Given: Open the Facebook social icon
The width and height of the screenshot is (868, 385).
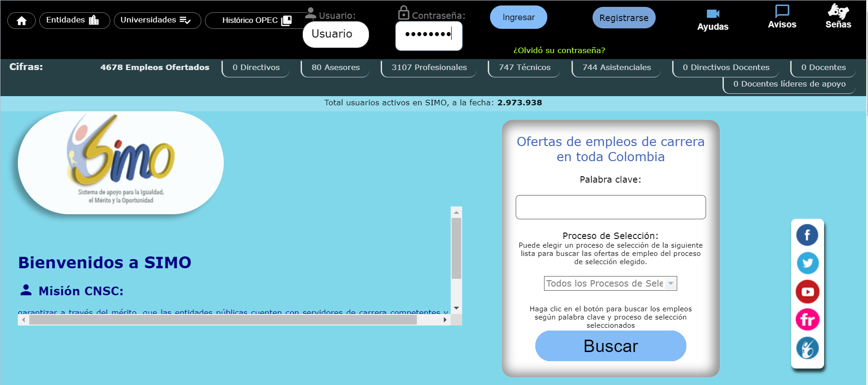Looking at the screenshot, I should (x=807, y=235).
